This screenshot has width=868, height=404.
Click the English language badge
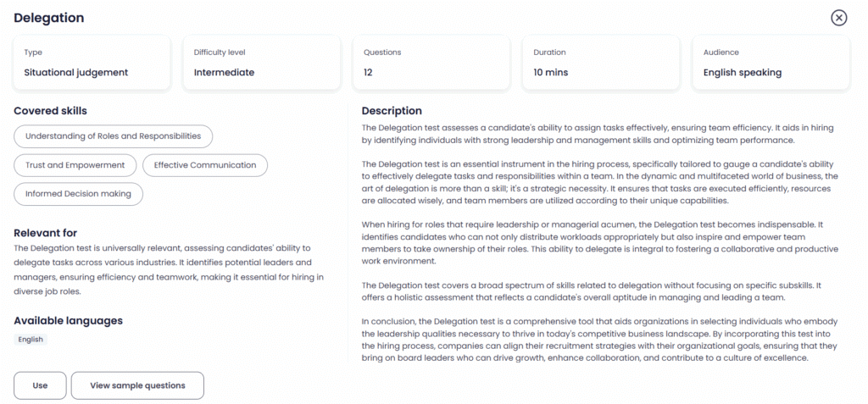(31, 340)
